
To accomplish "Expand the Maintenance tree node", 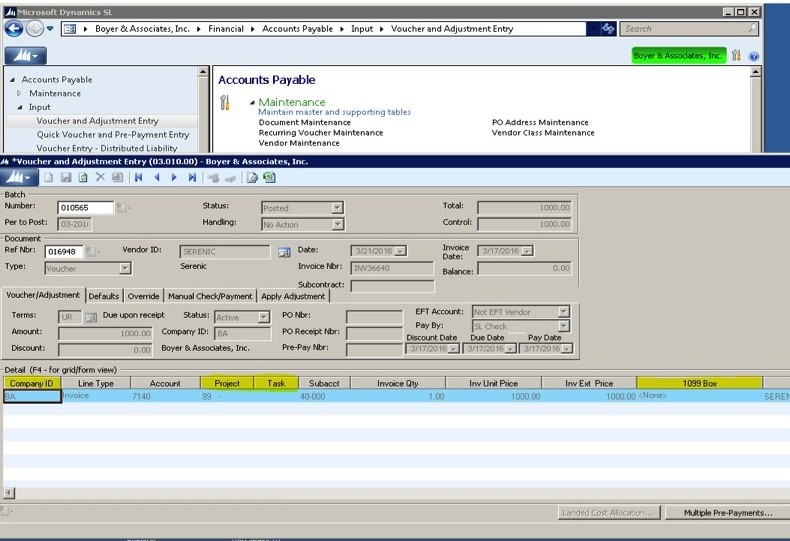I will pos(19,93).
